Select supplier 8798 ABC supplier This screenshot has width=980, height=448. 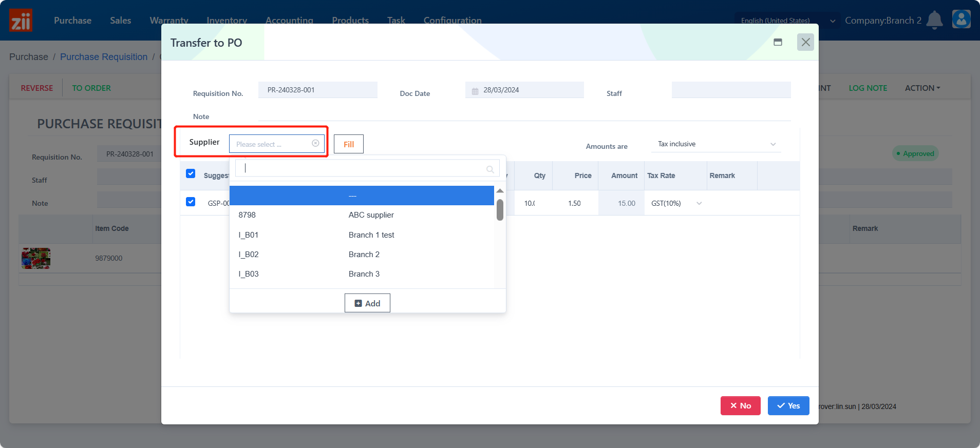click(x=362, y=215)
